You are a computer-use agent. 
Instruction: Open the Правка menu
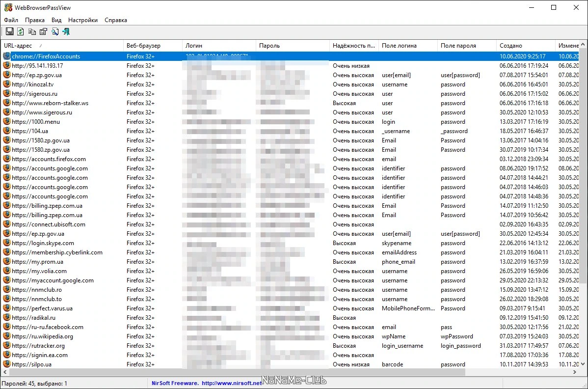(34, 20)
